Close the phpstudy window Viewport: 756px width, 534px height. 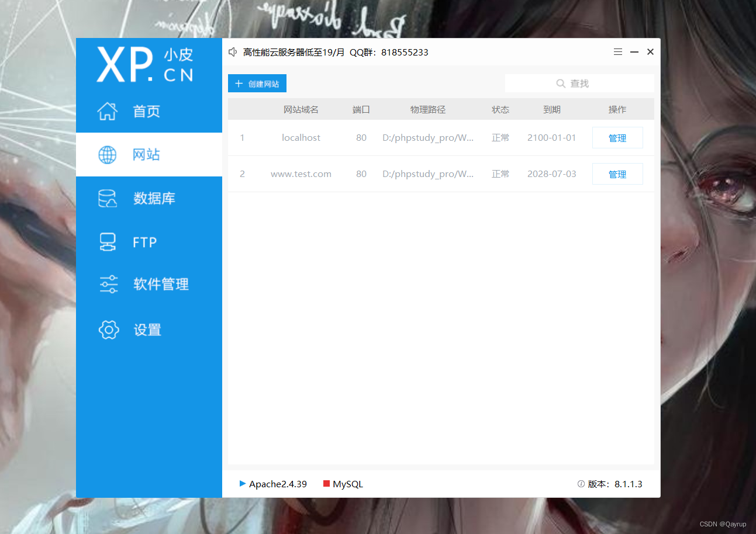(650, 52)
